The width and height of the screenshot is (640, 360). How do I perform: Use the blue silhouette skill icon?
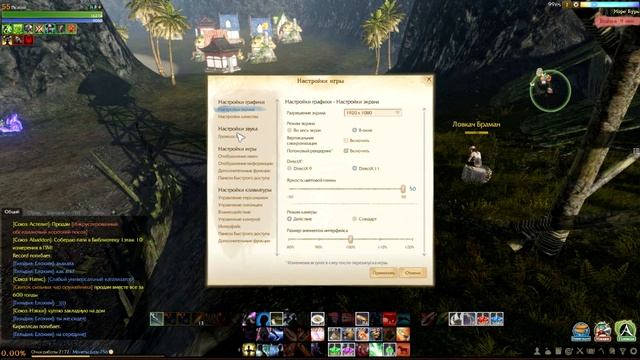[263, 319]
